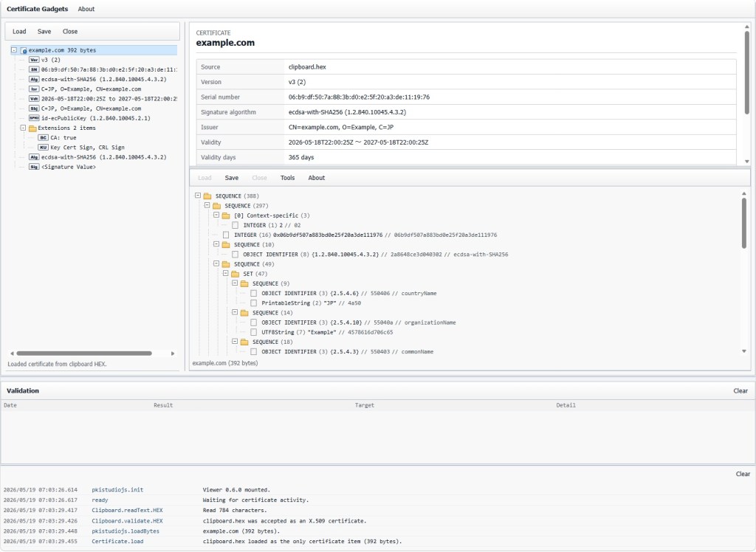Image resolution: width=756 pixels, height=552 pixels.
Task: Tick the box beside INTEGER (1) 2
Action: pos(236,225)
